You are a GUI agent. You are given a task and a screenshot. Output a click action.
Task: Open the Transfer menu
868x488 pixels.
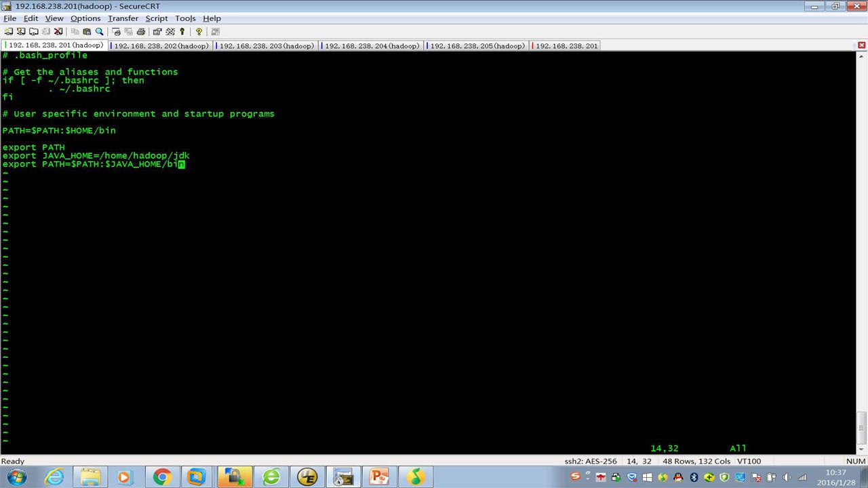click(123, 18)
